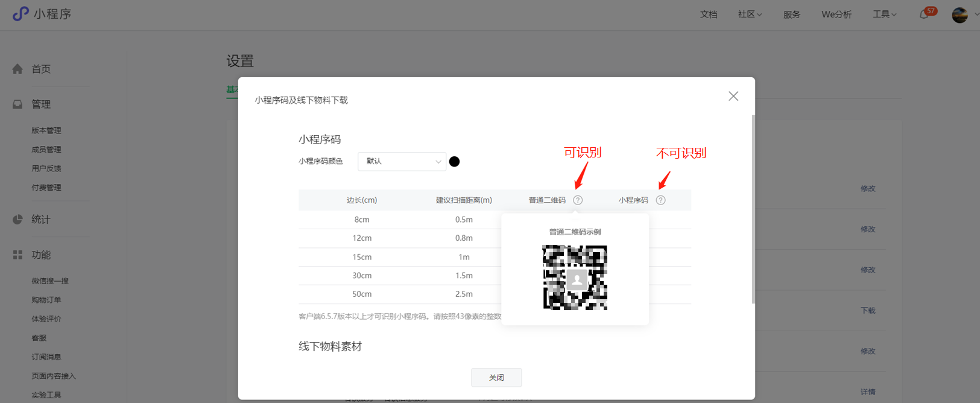
Task: Open 文档 in the top navigation
Action: click(x=709, y=14)
